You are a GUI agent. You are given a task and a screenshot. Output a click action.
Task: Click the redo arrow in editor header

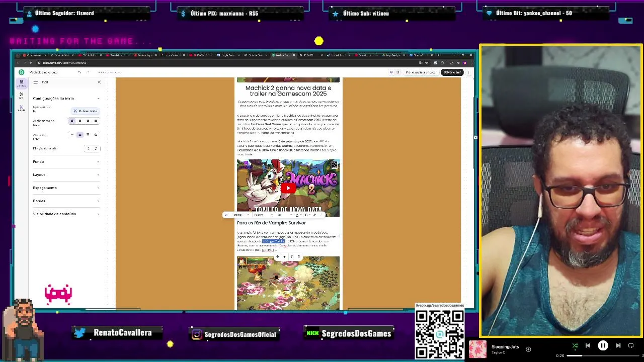(x=88, y=72)
